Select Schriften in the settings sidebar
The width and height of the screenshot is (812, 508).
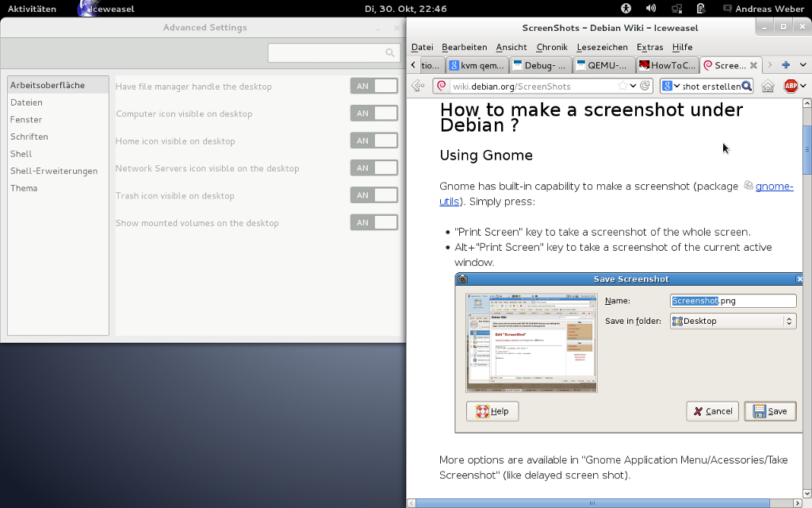29,137
